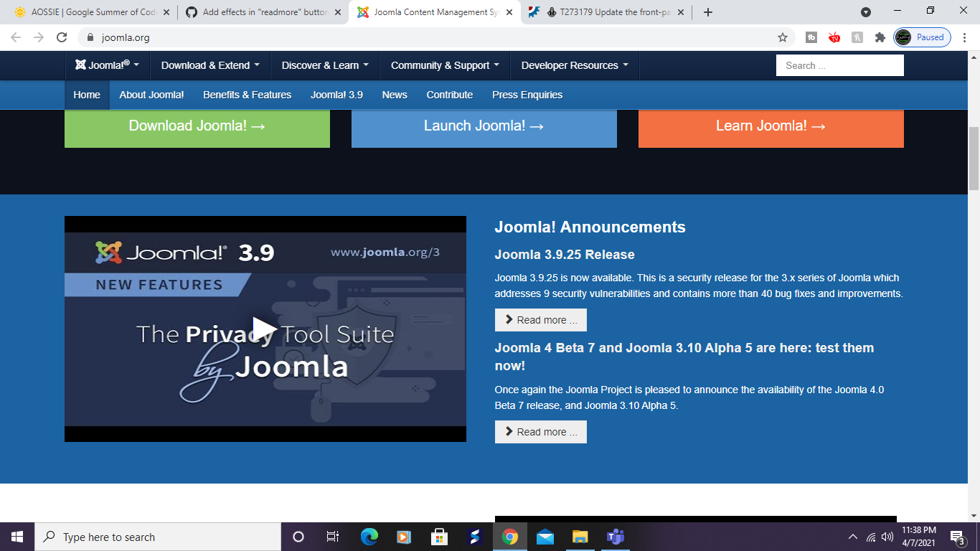This screenshot has height=551, width=980.
Task: Open Microsoft Teams from the taskbar
Action: point(616,537)
